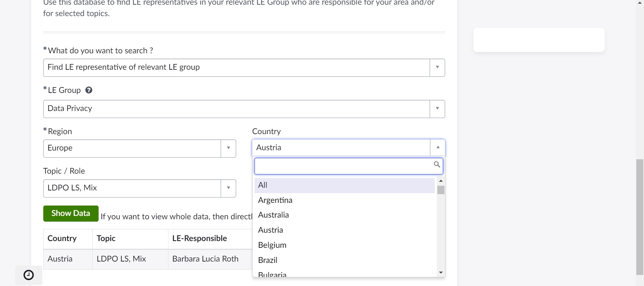The width and height of the screenshot is (644, 286).
Task: Select 'Australia' in the country list
Action: coord(344,215)
